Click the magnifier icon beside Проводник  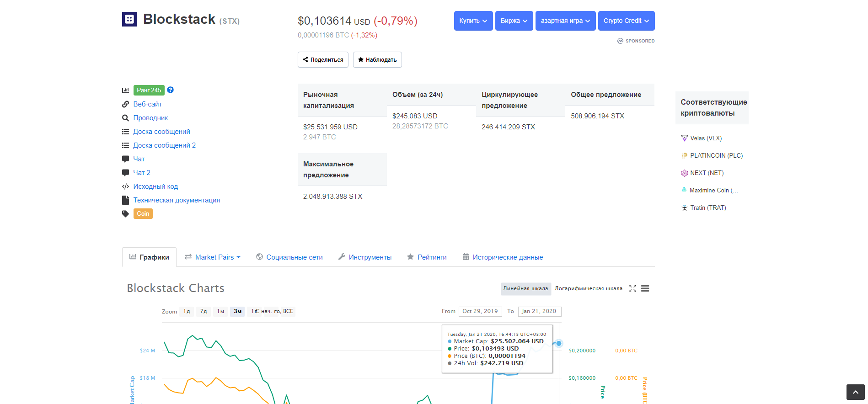pos(125,118)
